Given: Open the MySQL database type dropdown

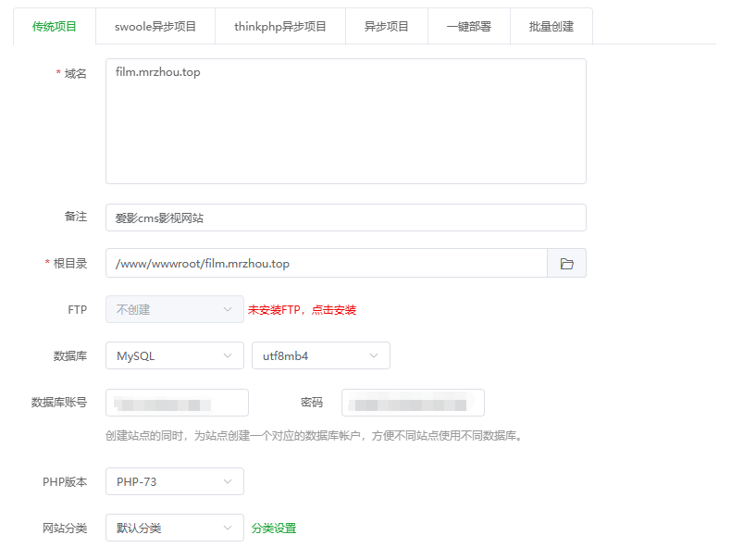Looking at the screenshot, I should click(174, 355).
